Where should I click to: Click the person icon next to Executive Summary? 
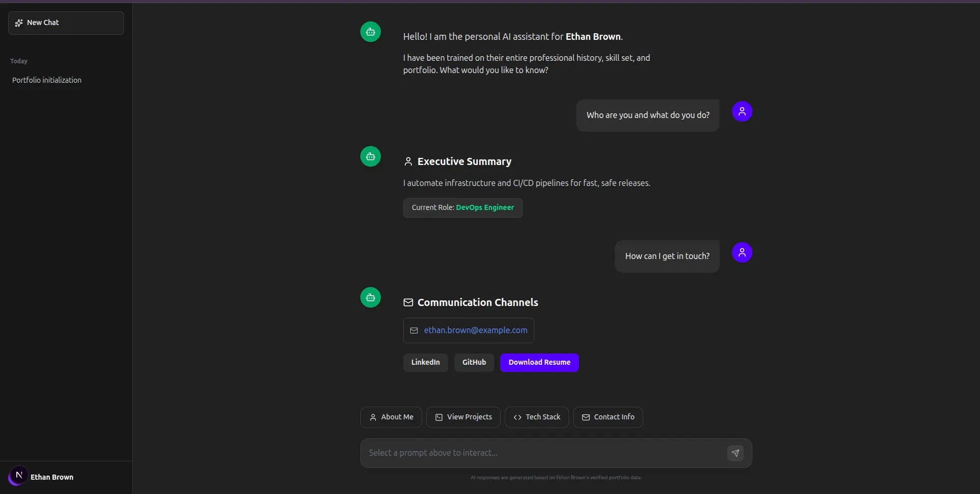coord(408,161)
